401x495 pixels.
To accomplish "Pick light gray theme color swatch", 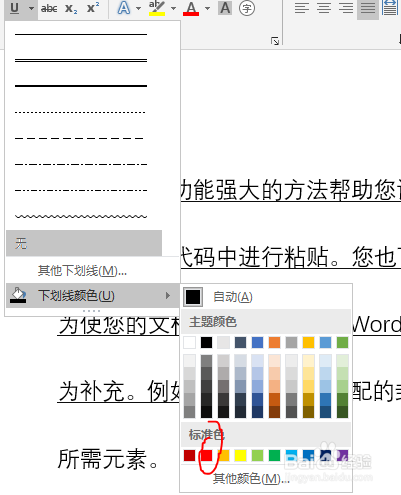I will tap(224, 342).
